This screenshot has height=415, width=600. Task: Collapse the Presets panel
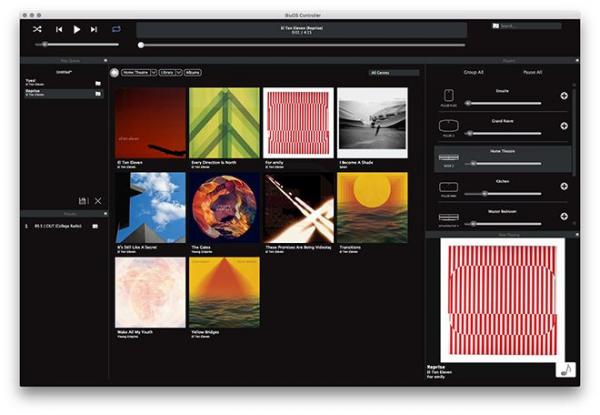106,213
